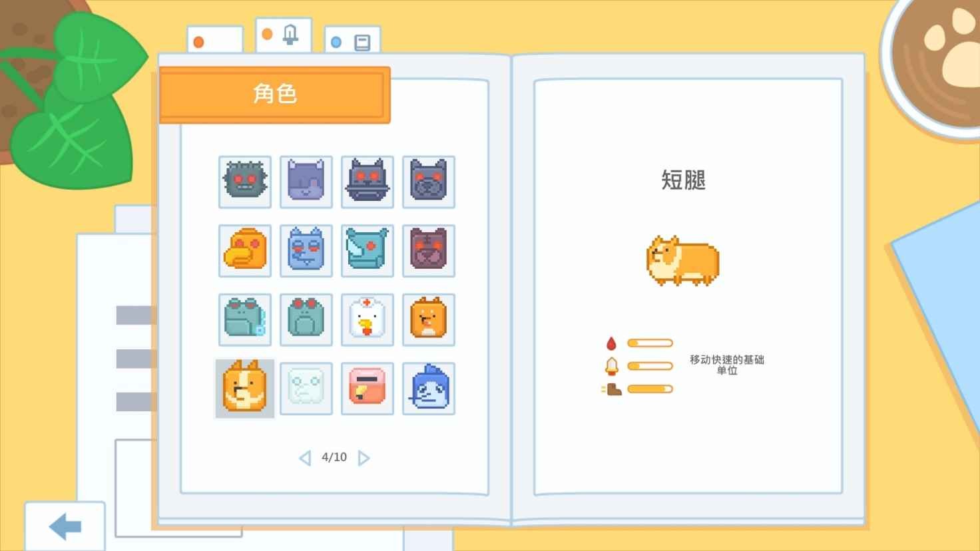Select the blue shark character icon
Image resolution: width=980 pixels, height=551 pixels.
point(428,388)
